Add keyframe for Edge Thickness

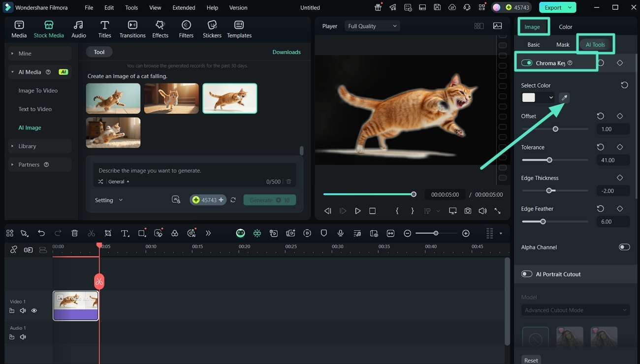click(x=620, y=178)
